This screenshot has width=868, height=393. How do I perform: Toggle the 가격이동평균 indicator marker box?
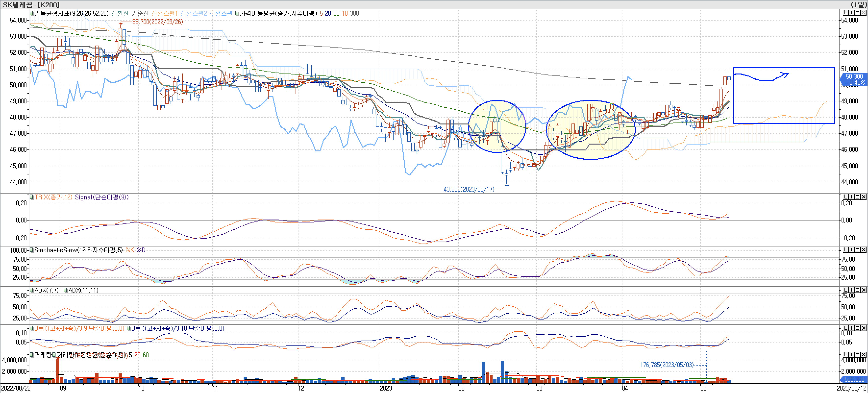click(x=237, y=13)
